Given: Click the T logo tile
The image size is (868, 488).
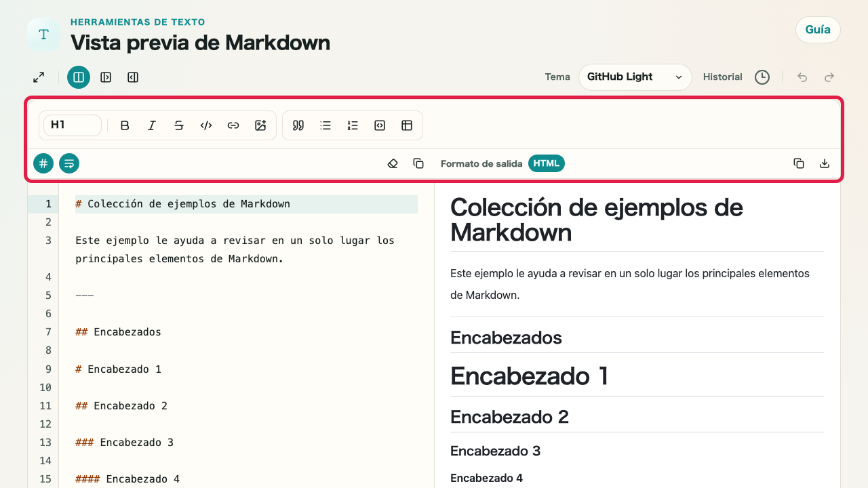Looking at the screenshot, I should (44, 35).
